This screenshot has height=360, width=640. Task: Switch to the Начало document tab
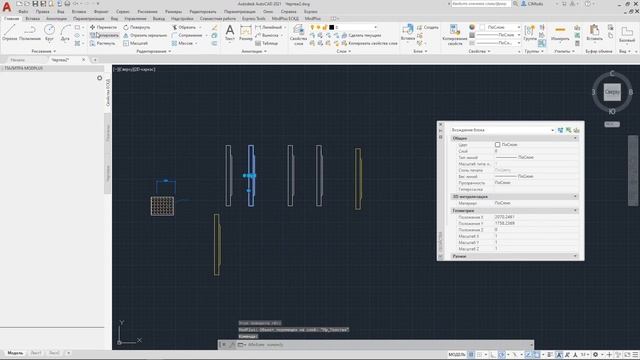point(18,60)
